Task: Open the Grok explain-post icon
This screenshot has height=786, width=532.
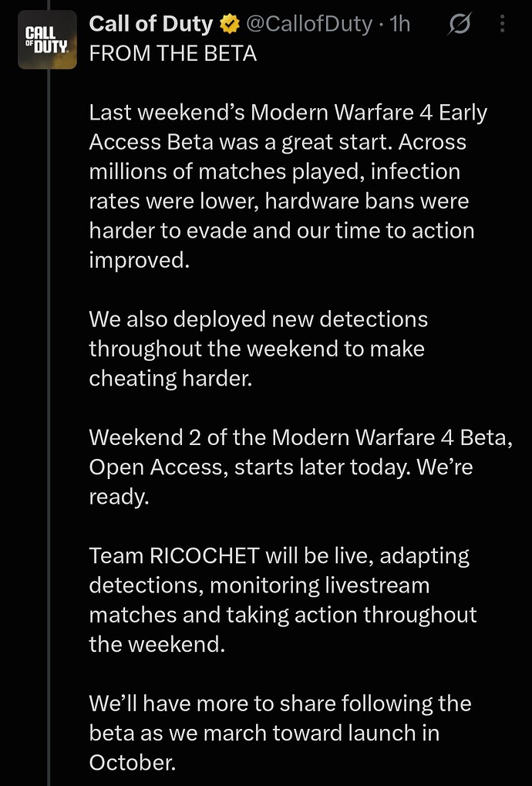Action: [458, 24]
